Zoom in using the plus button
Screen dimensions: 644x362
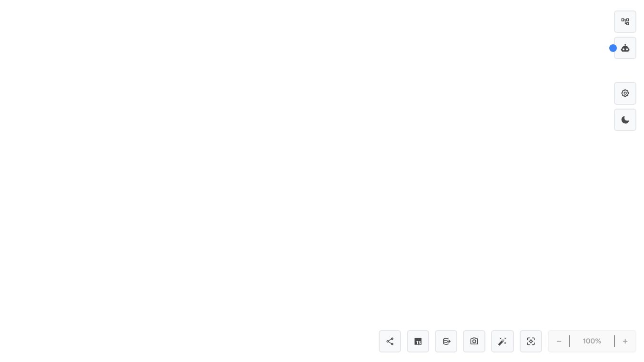(x=625, y=341)
